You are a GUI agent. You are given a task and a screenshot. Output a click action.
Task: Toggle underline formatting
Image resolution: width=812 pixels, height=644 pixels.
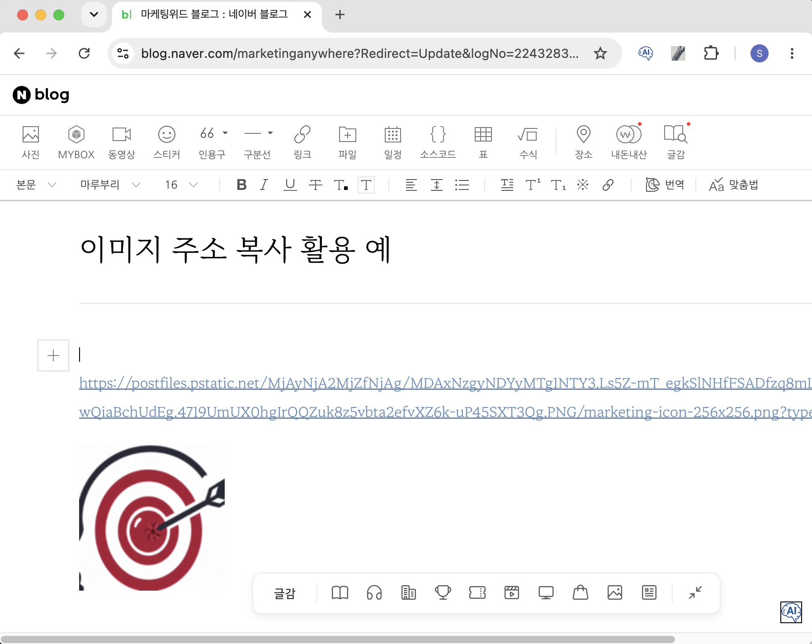[x=290, y=185]
